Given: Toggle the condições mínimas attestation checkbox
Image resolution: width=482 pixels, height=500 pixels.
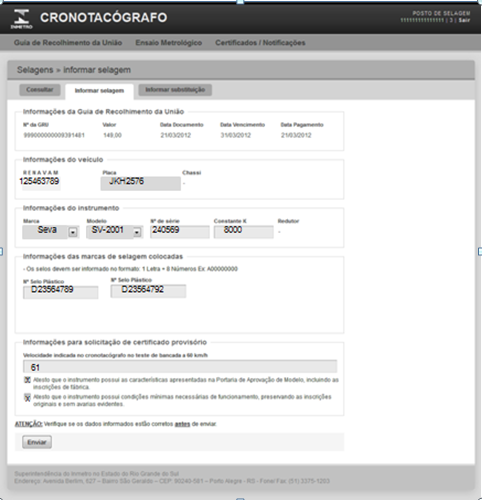Looking at the screenshot, I should [x=27, y=397].
